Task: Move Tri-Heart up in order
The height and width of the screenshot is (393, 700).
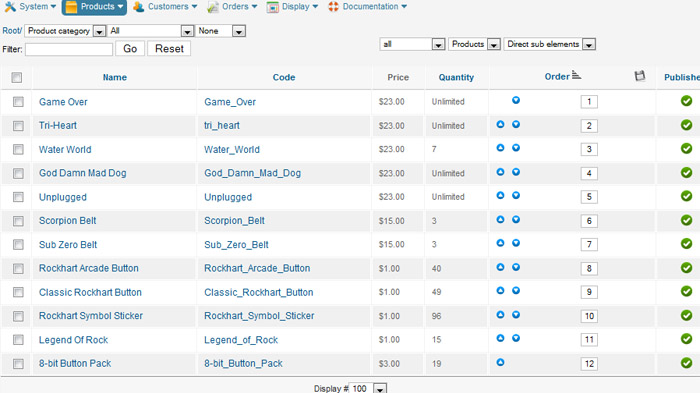Action: point(500,124)
